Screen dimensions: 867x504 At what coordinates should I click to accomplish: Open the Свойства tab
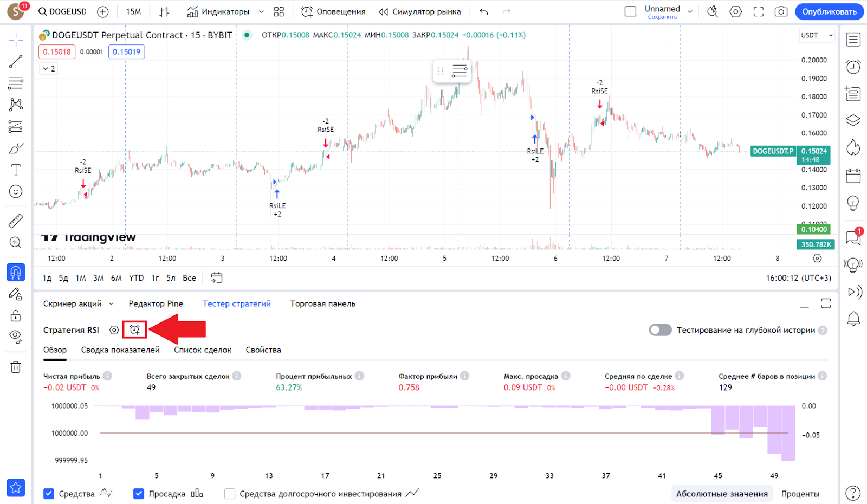coord(263,350)
